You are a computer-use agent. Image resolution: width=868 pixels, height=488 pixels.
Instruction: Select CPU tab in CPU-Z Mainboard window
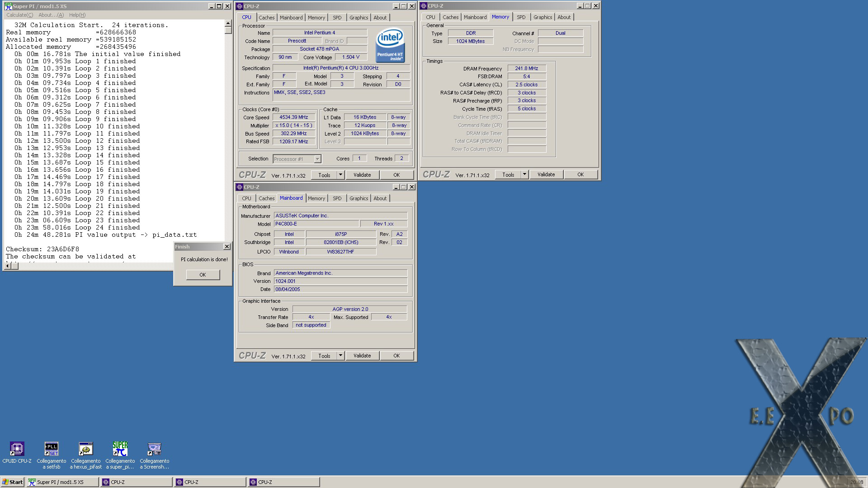pos(246,198)
